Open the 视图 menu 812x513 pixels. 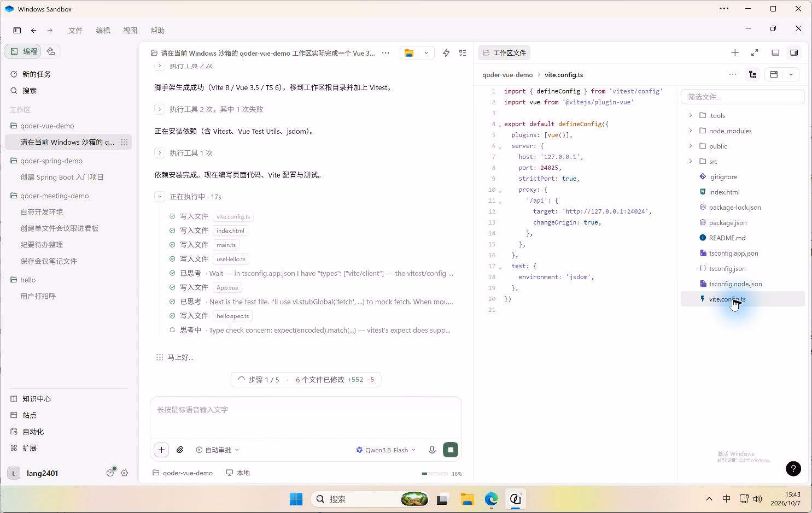tap(130, 31)
